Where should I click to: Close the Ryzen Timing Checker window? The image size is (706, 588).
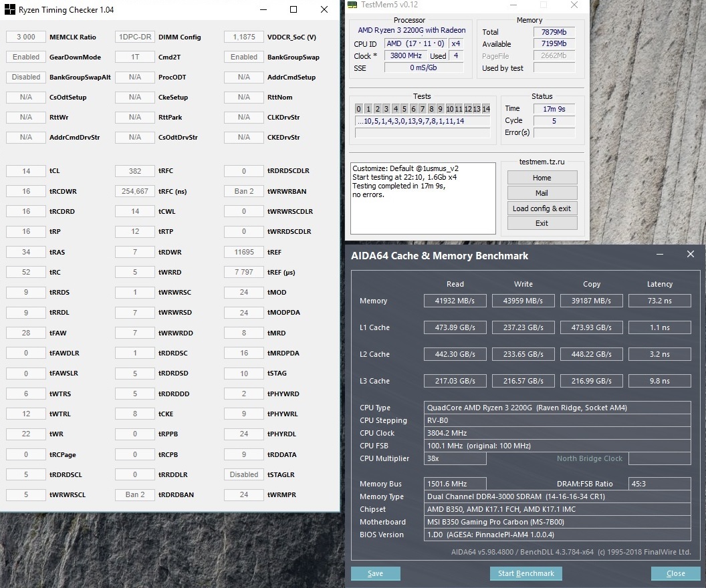[324, 9]
